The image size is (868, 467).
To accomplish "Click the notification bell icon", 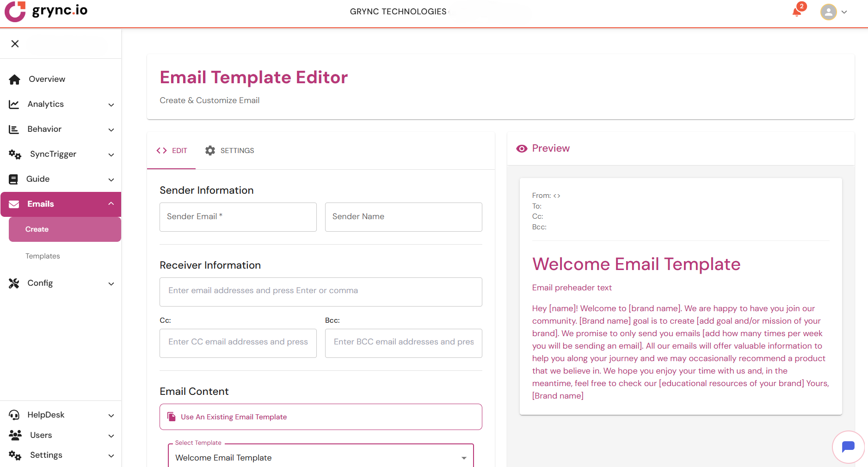I will pyautogui.click(x=797, y=12).
